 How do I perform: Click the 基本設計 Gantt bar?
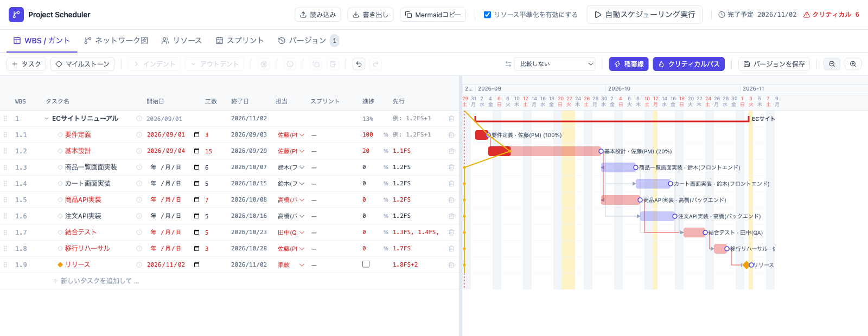click(545, 151)
